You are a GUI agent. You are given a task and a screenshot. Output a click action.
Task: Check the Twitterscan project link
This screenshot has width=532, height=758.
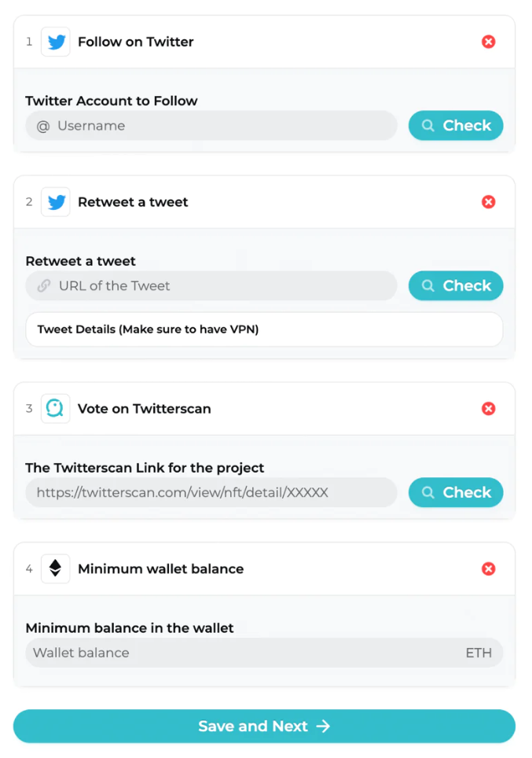coord(456,492)
